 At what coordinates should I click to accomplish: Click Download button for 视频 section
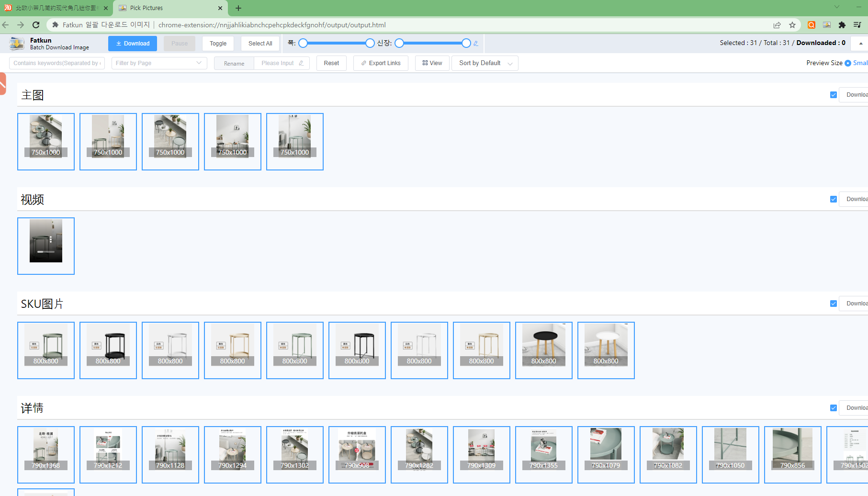(854, 199)
